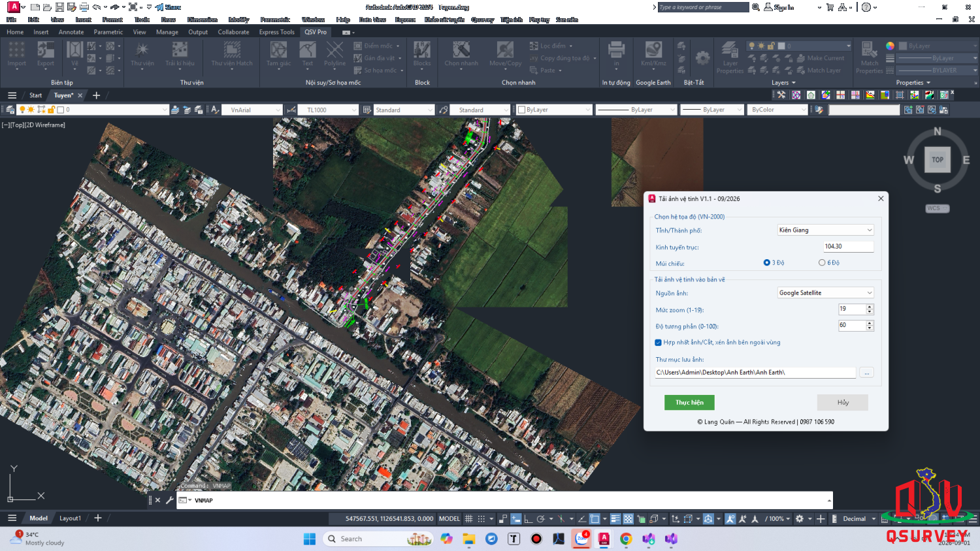980x551 pixels.
Task: Select the 3 Độ projection zone radio
Action: [767, 262]
